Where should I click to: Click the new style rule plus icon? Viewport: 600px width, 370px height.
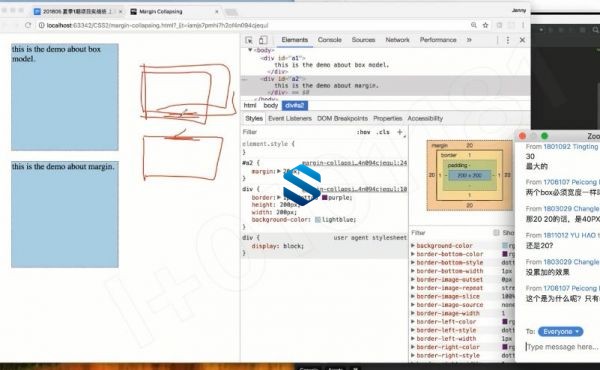tap(400, 132)
